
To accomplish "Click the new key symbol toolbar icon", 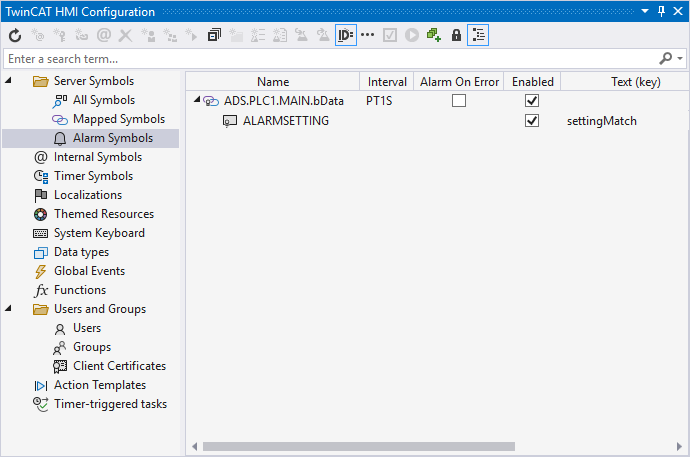I will (x=59, y=35).
